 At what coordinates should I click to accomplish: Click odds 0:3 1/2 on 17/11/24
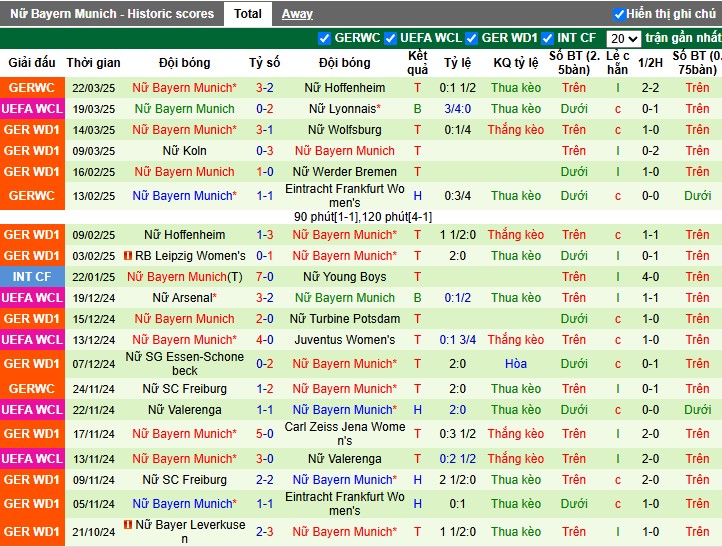[x=457, y=434]
